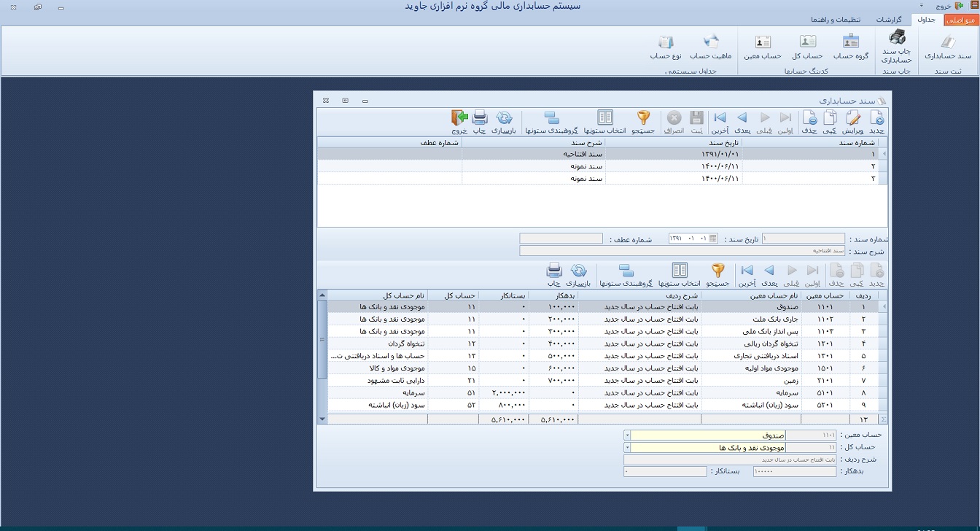Cancel with the انصراف button

click(x=674, y=123)
